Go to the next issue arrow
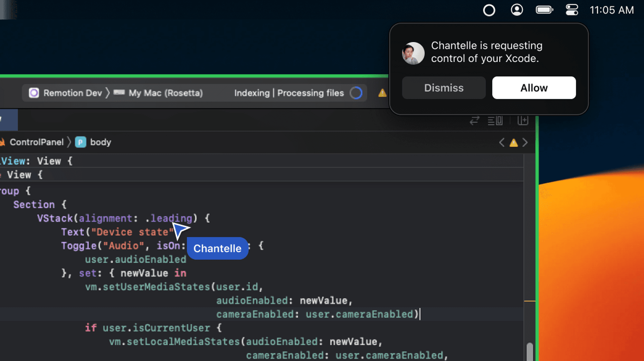Screen dimensions: 644x361 [525, 142]
